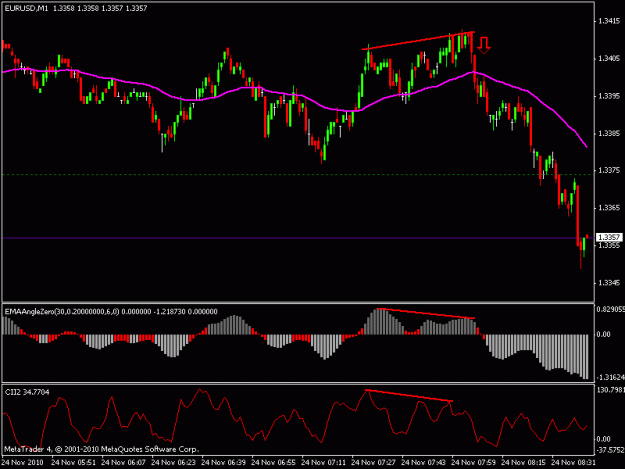The width and height of the screenshot is (625, 469).
Task: Click the 1.3375 price scale label
Action: pyautogui.click(x=609, y=171)
